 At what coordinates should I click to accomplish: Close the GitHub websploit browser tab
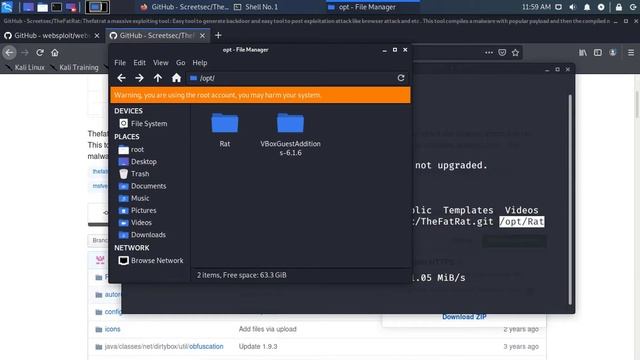(97, 36)
